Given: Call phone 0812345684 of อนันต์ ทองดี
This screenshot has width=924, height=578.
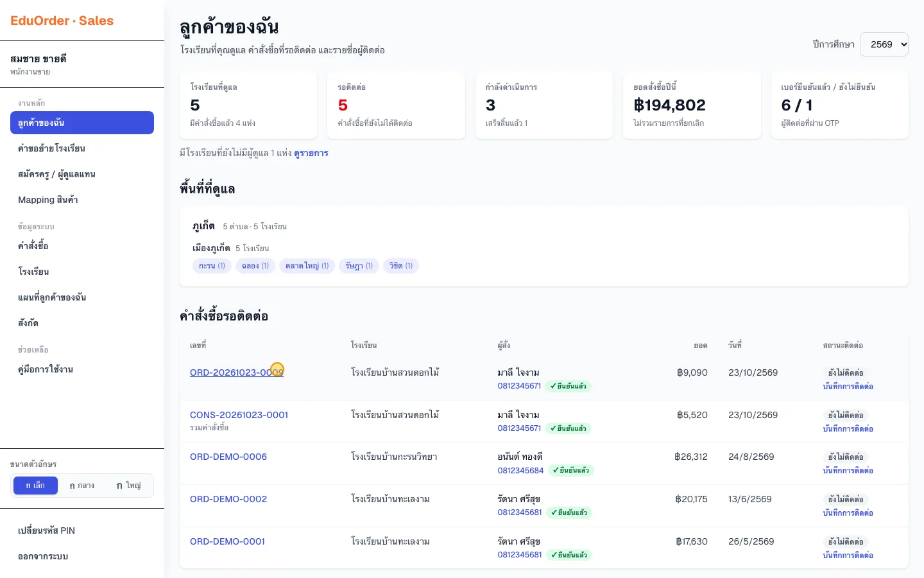Looking at the screenshot, I should (520, 471).
